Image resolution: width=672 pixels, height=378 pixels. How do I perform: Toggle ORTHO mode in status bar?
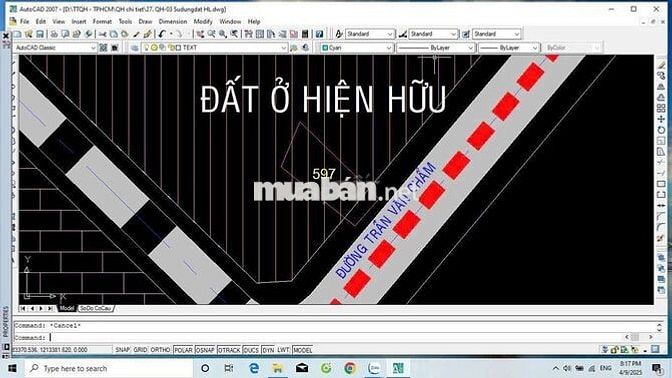point(160,350)
